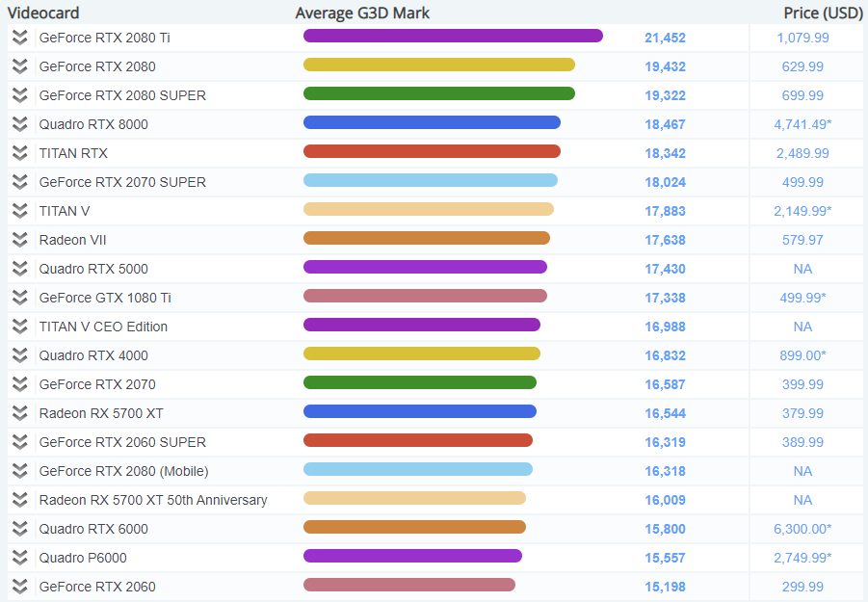Image resolution: width=868 pixels, height=602 pixels.
Task: Click NA price for Quadro RTX 5000
Action: coord(802,269)
